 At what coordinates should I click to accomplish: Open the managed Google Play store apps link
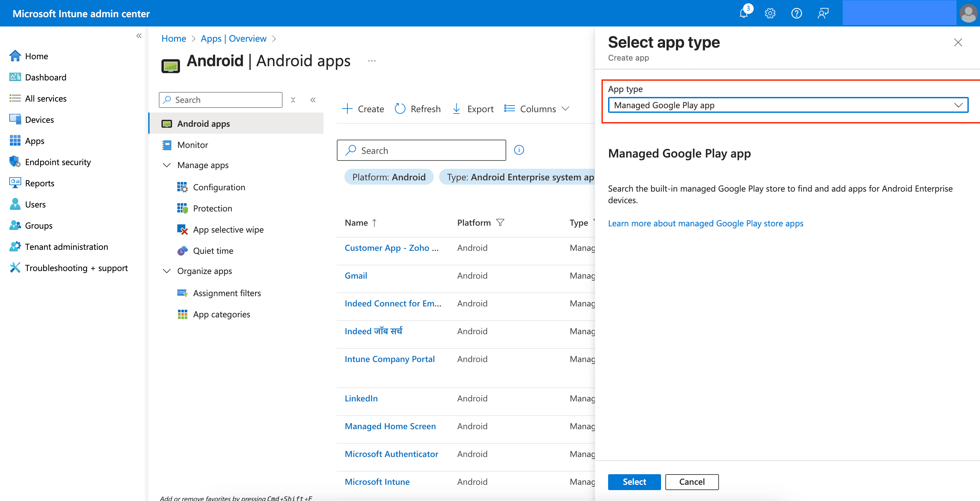(x=706, y=223)
